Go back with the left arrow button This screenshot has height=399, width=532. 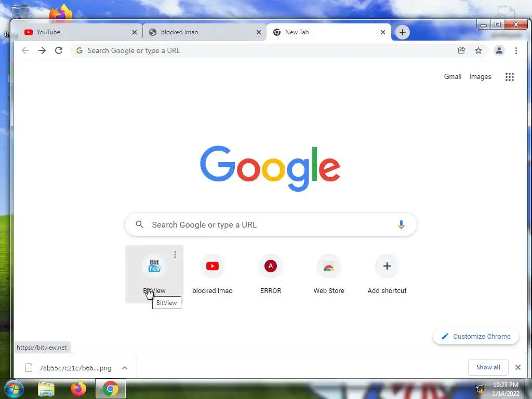coord(25,50)
